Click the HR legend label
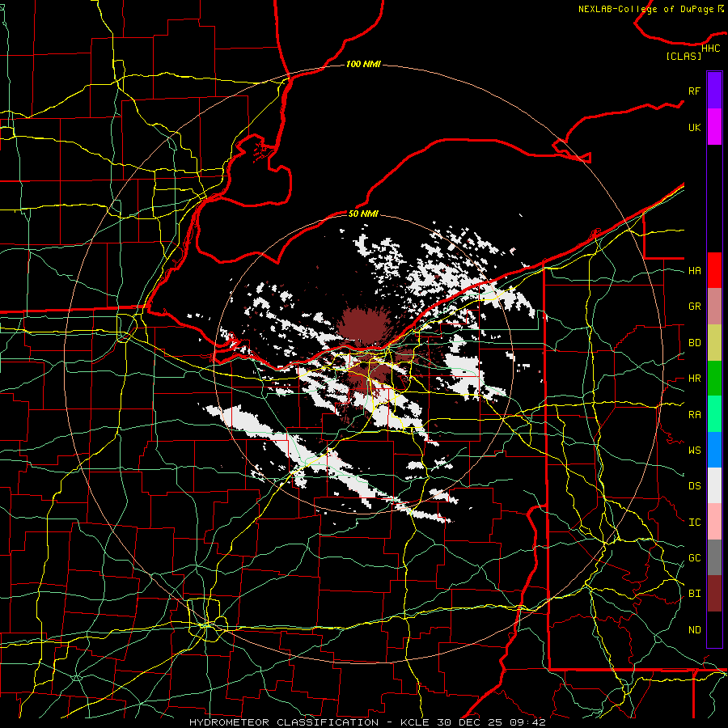The image size is (728, 728). point(694,379)
